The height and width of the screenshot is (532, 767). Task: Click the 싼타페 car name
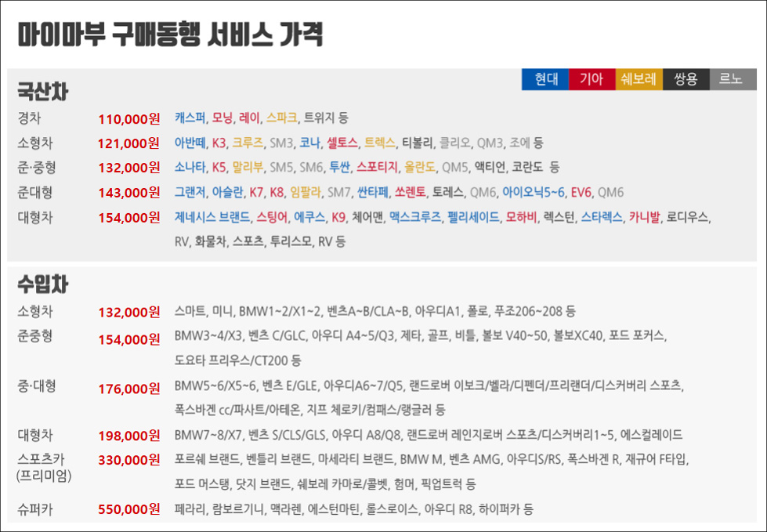point(372,192)
